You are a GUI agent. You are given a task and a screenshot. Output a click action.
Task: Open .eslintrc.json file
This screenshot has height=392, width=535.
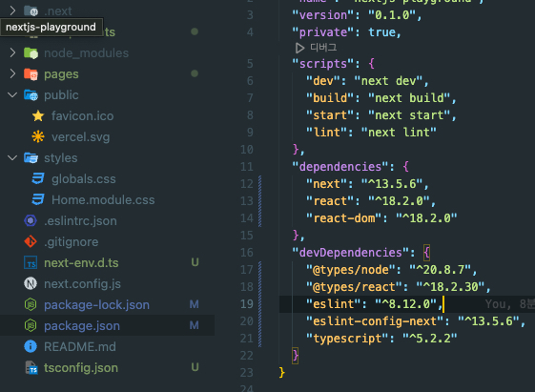pyautogui.click(x=80, y=221)
